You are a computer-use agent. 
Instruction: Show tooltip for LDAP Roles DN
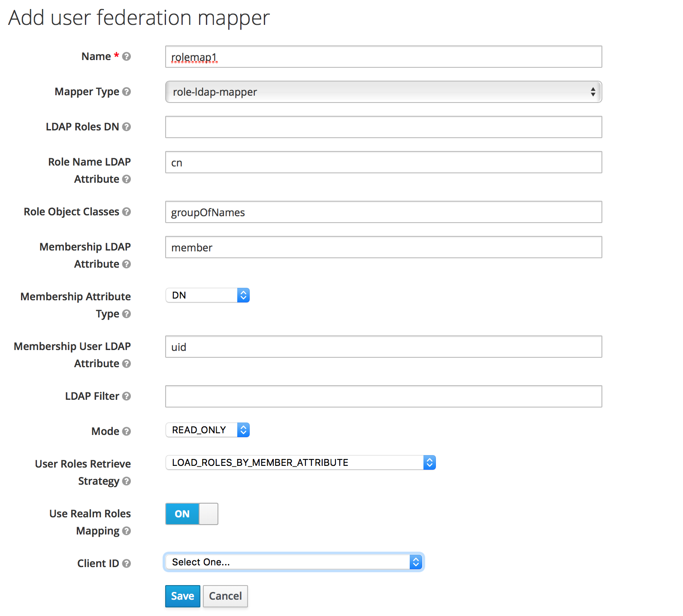pos(126,127)
